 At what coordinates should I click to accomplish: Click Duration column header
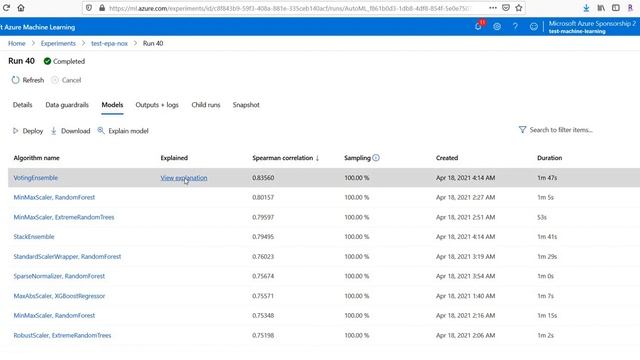point(549,158)
